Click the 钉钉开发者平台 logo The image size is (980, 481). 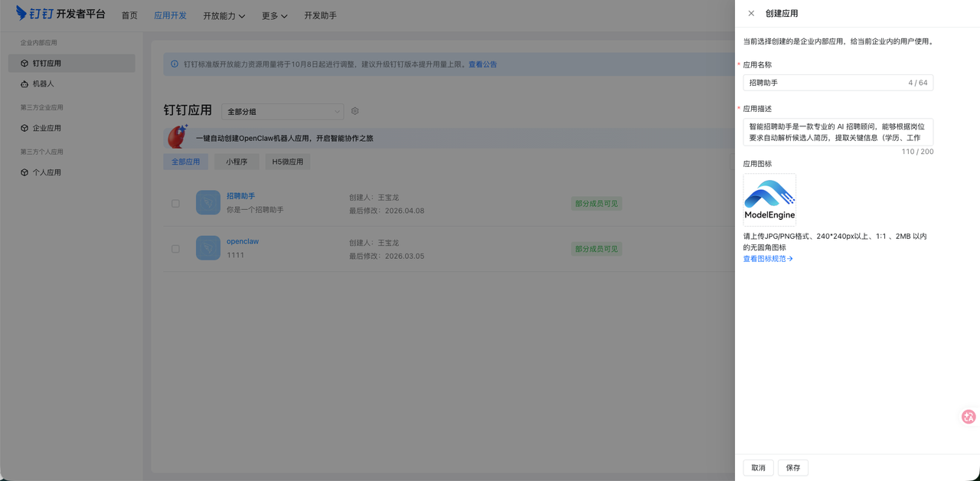click(x=57, y=15)
